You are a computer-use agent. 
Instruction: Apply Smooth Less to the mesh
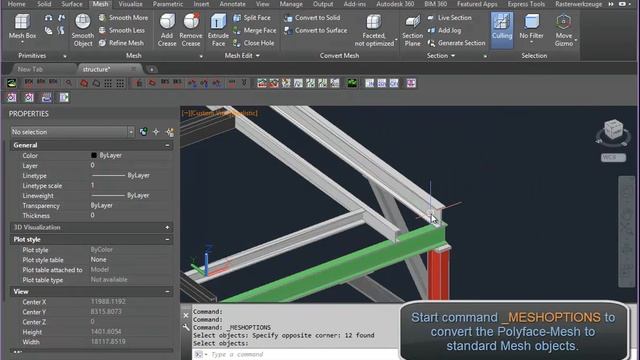click(122, 30)
